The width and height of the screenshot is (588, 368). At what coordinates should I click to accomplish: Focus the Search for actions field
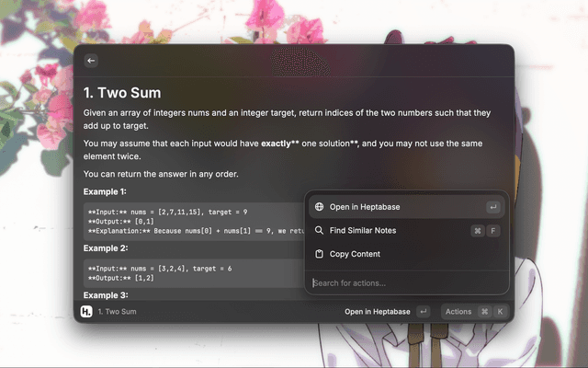[404, 282]
